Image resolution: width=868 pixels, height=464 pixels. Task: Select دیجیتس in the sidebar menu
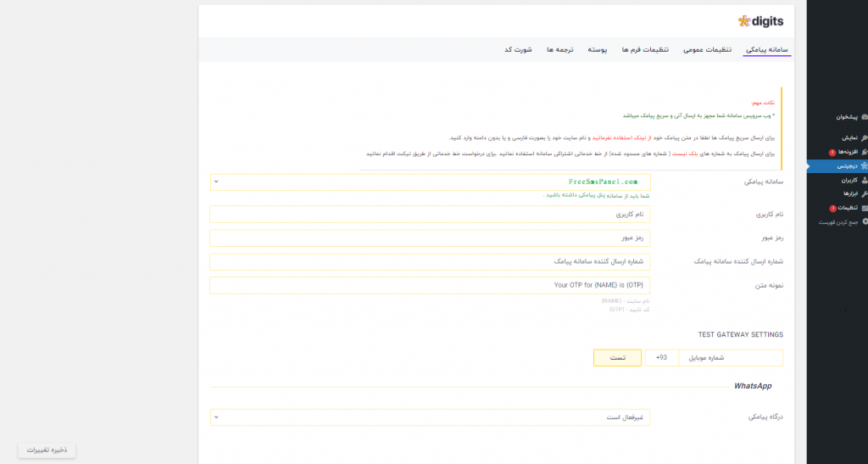[x=847, y=166]
